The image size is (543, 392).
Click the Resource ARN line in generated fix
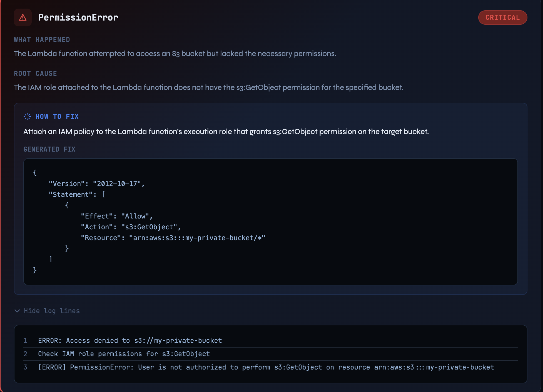(173, 238)
